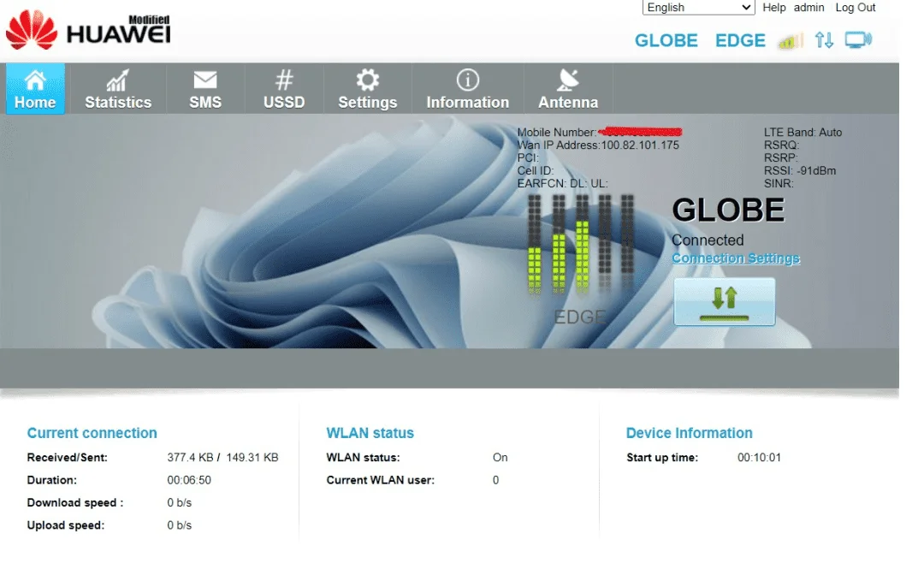The image size is (924, 569).
Task: Click the WLAN monitor icon in header
Action: (x=859, y=40)
